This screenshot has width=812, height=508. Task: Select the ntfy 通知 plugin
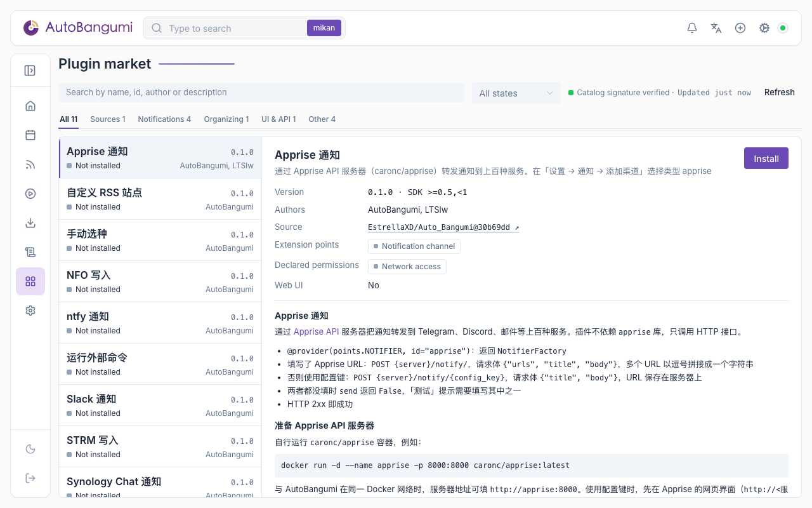160,323
